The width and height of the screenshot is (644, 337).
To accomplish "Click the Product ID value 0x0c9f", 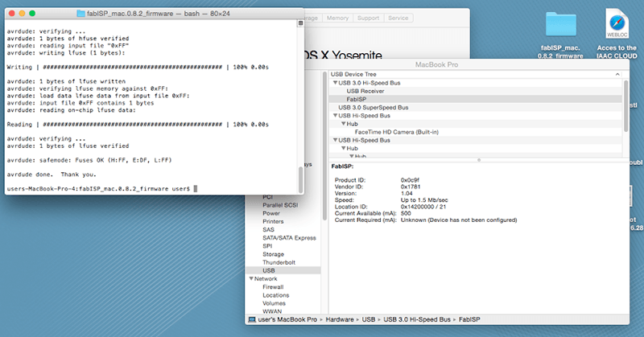I will point(410,180).
